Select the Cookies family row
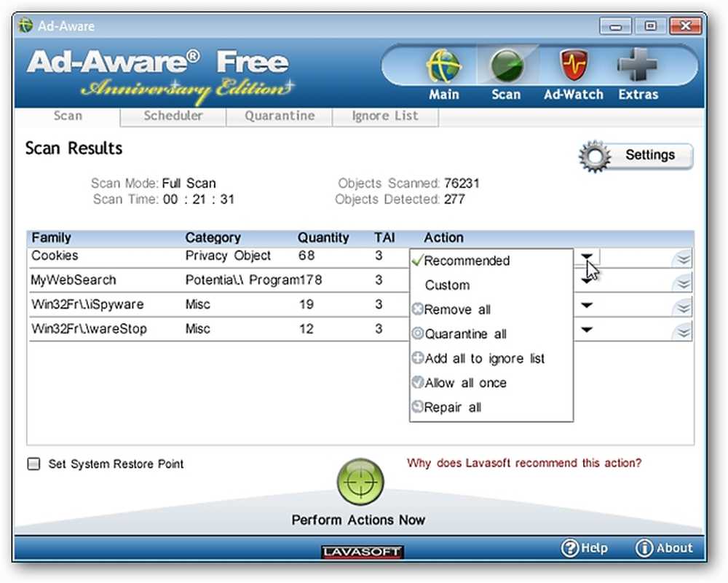Screen dimensions: 728x583 click(x=55, y=255)
